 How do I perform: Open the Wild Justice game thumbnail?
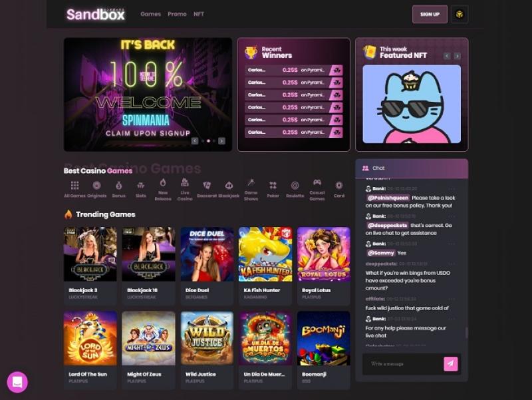pyautogui.click(x=207, y=338)
